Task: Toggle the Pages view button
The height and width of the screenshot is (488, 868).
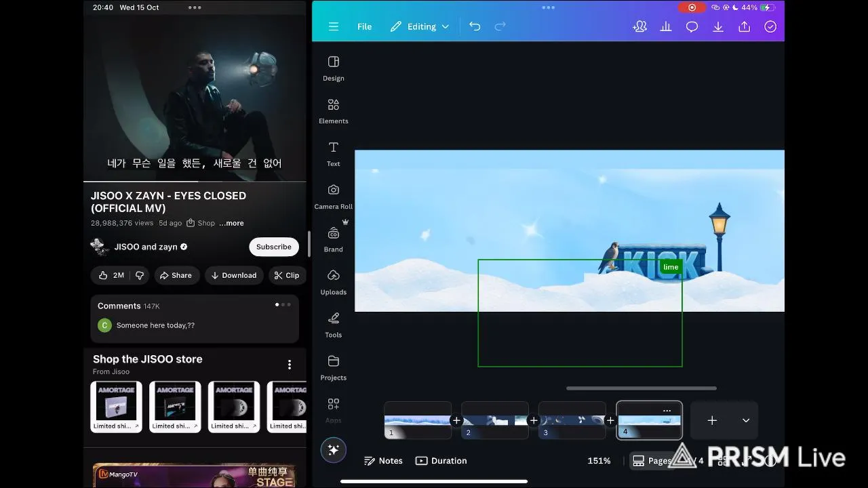Action: [652, 461]
